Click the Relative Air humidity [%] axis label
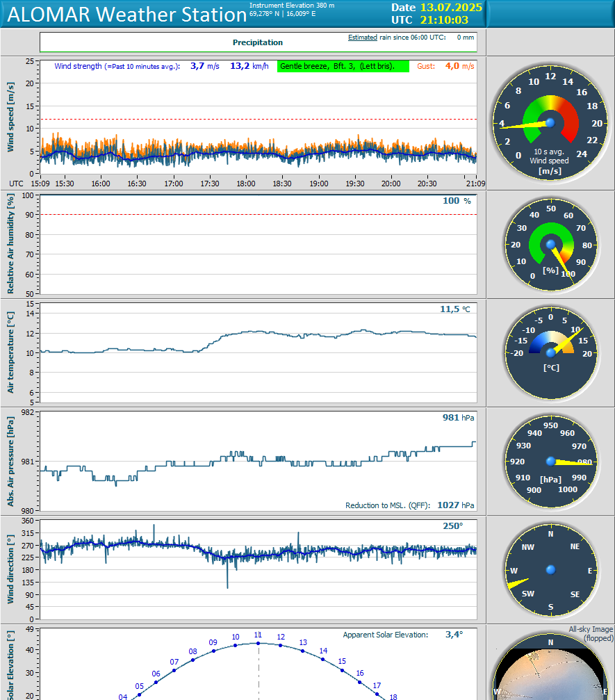This screenshot has height=700, width=615. tap(10, 244)
